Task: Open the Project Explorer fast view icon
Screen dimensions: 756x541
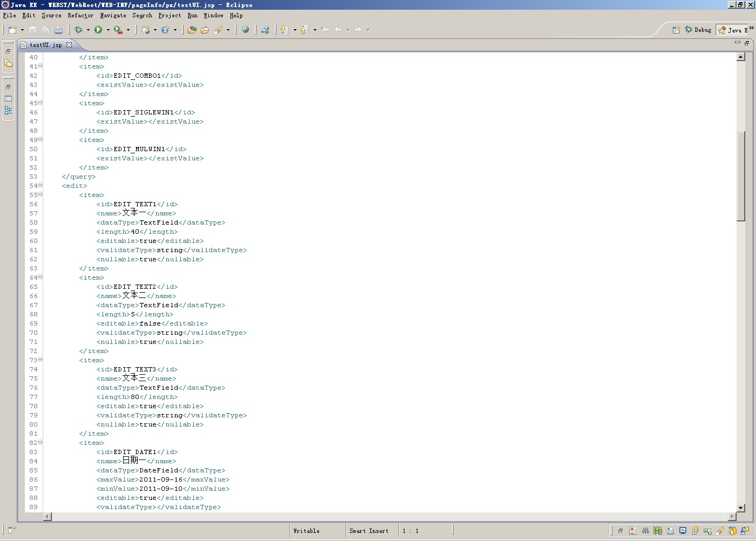Action: [8, 63]
